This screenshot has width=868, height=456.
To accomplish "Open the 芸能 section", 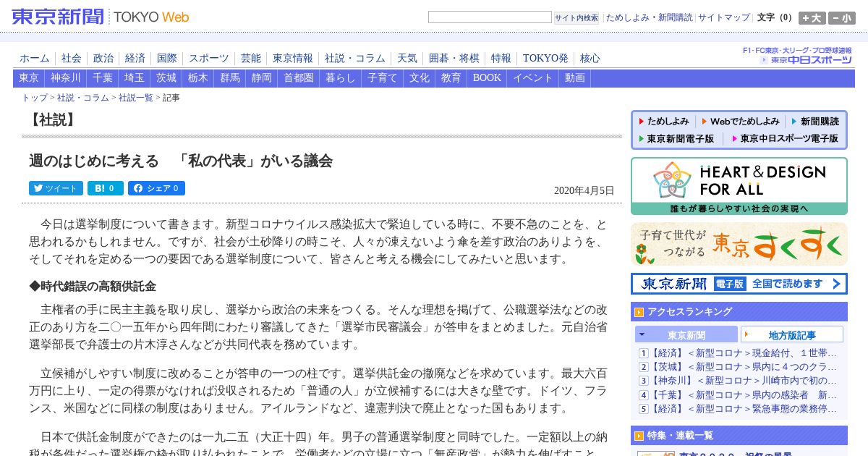I will point(251,58).
